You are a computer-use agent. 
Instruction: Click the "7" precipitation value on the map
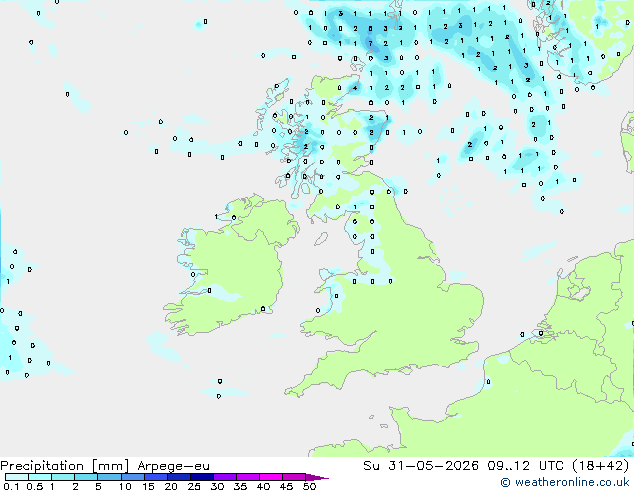(370, 43)
